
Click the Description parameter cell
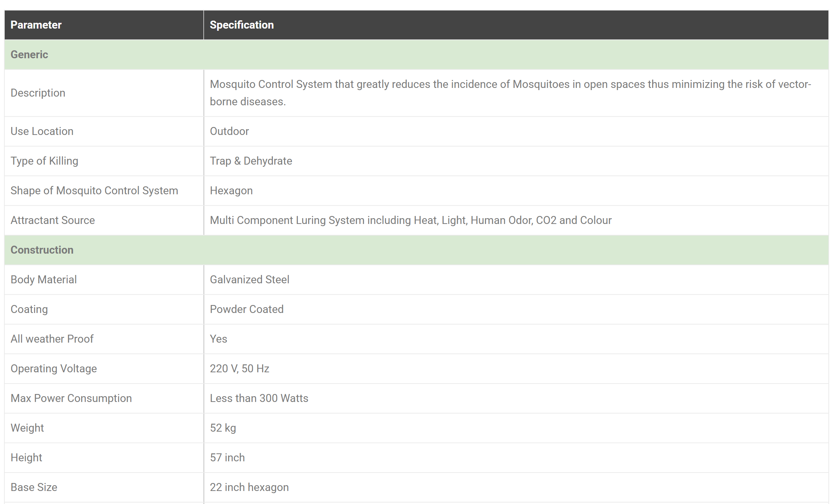[x=38, y=93]
